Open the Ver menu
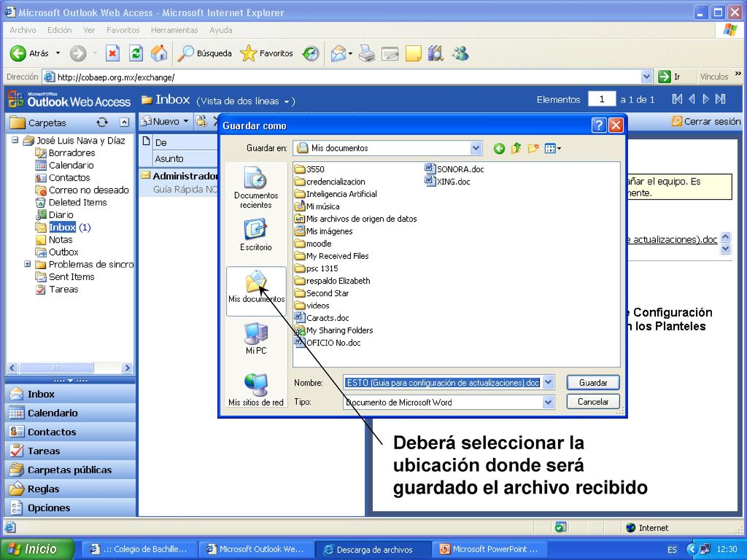The height and width of the screenshot is (560, 747). point(89,30)
